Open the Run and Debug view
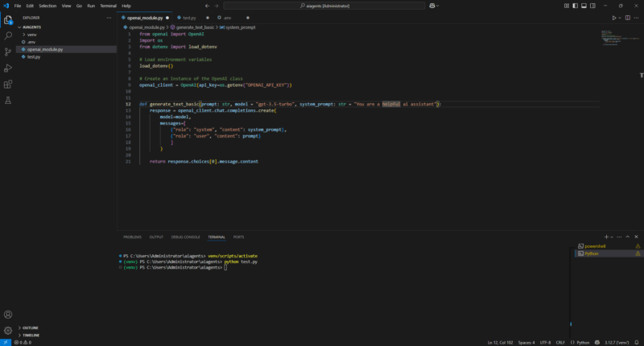This screenshot has width=644, height=346. coord(8,68)
